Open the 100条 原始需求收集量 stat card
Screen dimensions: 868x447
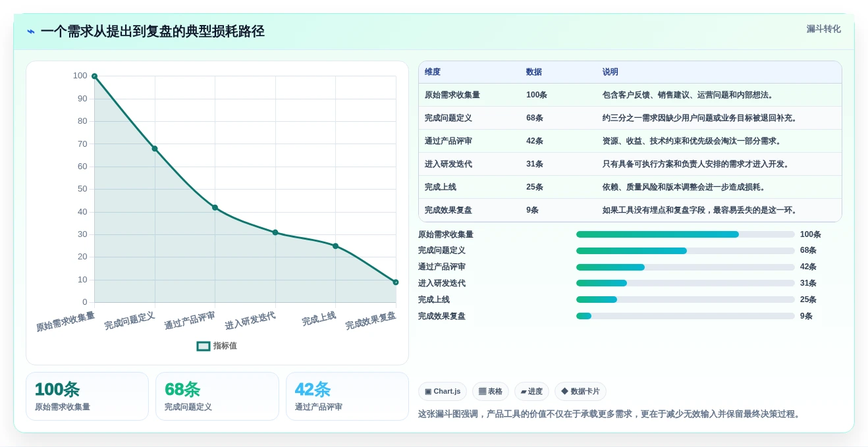[87, 396]
